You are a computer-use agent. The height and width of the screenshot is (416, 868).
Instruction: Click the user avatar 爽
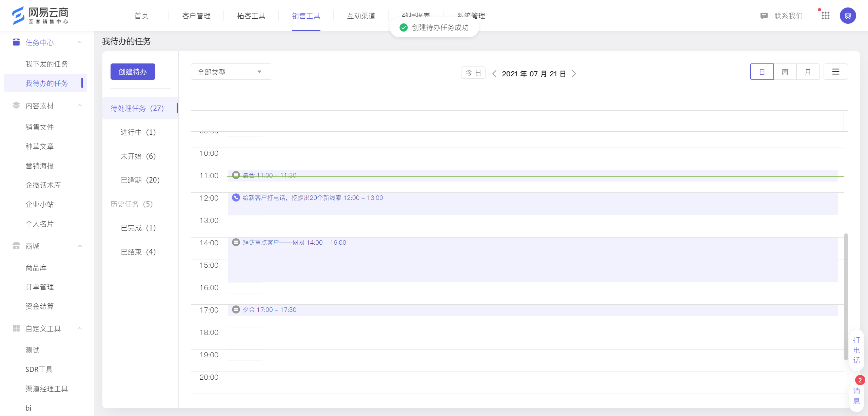(x=848, y=16)
